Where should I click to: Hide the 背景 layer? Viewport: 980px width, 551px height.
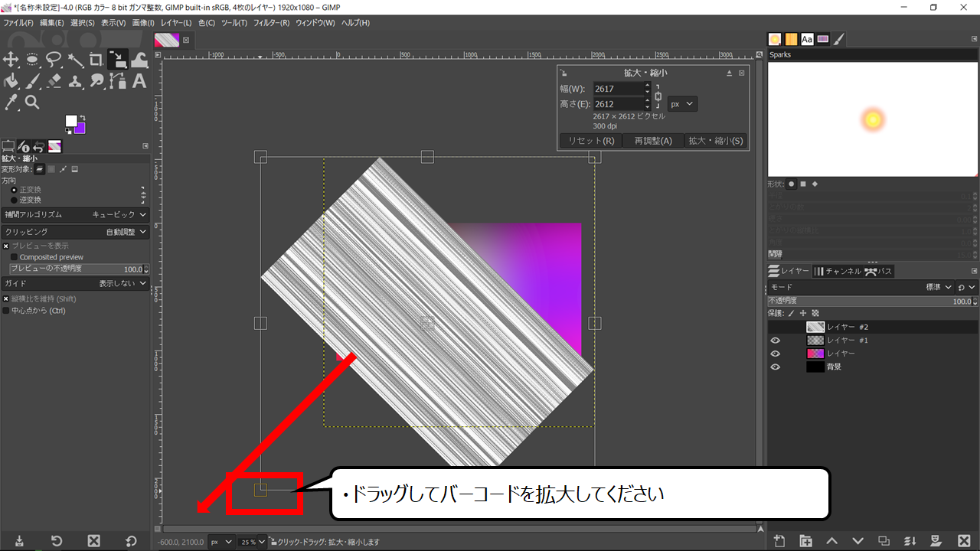[x=775, y=367]
